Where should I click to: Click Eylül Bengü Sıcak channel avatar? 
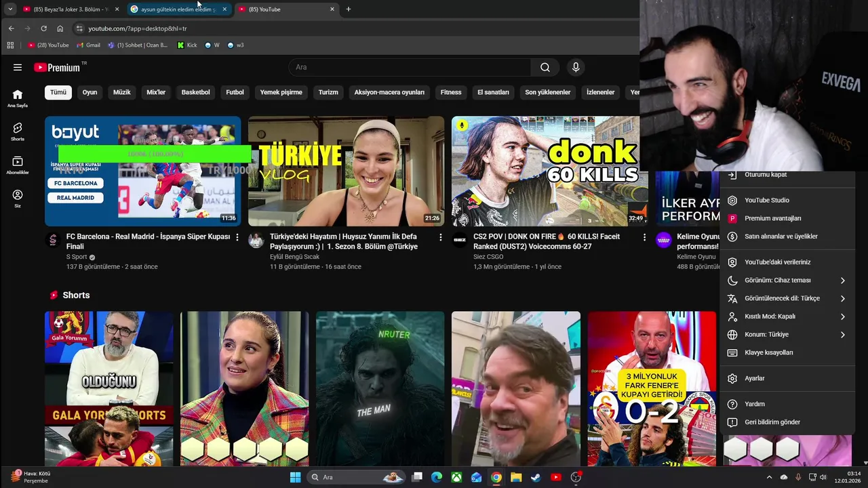(x=256, y=240)
